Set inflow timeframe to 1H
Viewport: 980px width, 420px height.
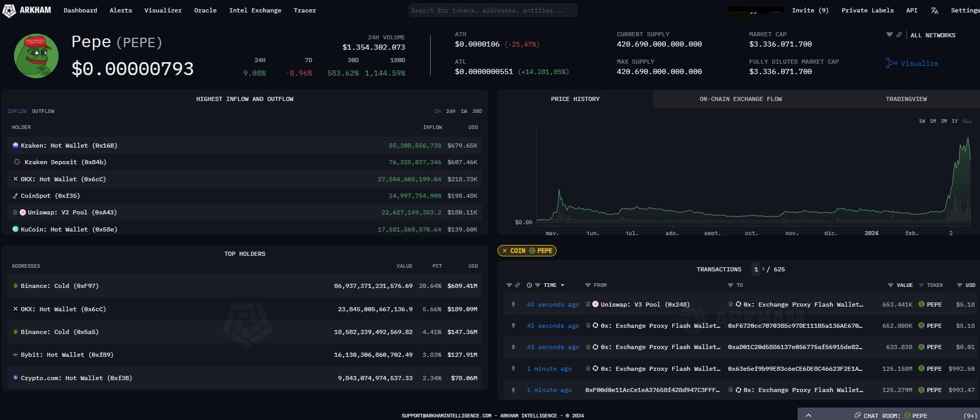click(437, 111)
